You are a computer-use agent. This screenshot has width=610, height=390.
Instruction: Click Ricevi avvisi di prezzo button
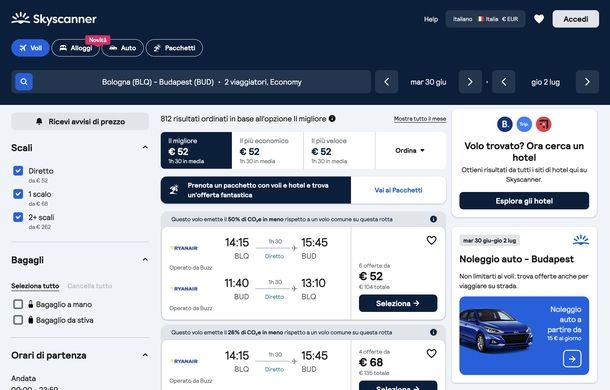[x=80, y=121]
